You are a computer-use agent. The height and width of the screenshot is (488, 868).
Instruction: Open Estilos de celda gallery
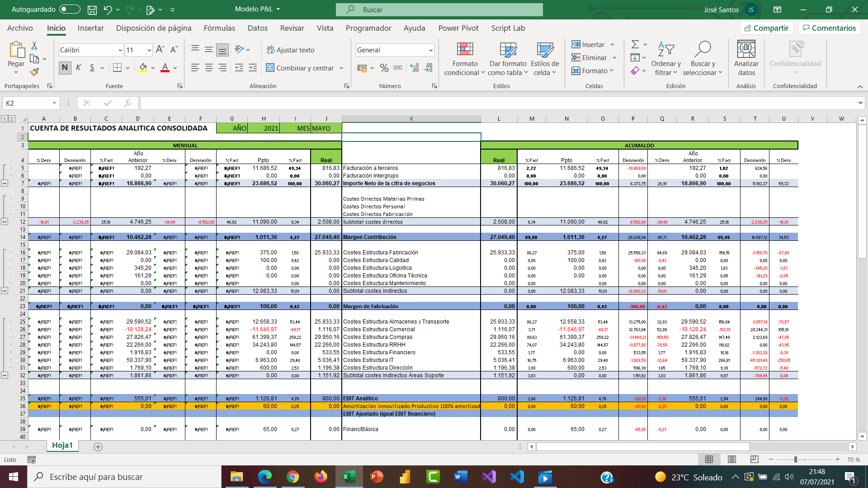click(x=545, y=59)
